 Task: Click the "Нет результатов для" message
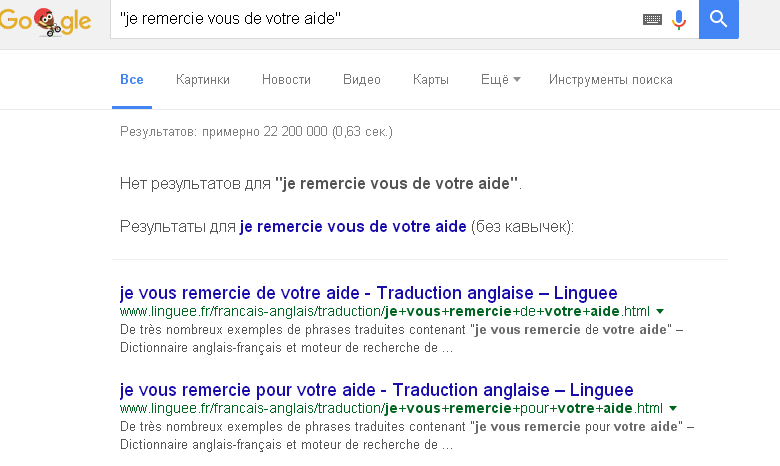(321, 184)
